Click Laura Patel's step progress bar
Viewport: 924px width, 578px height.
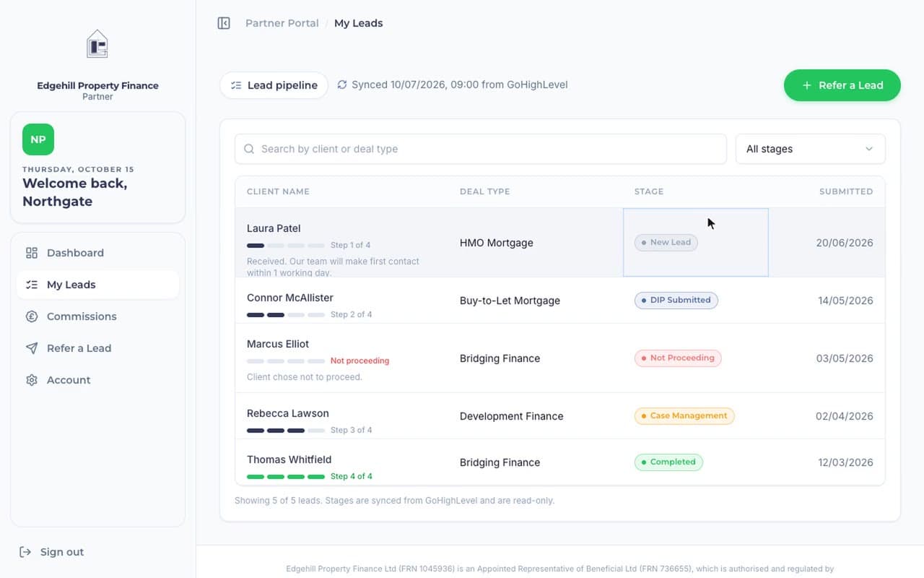click(x=286, y=246)
